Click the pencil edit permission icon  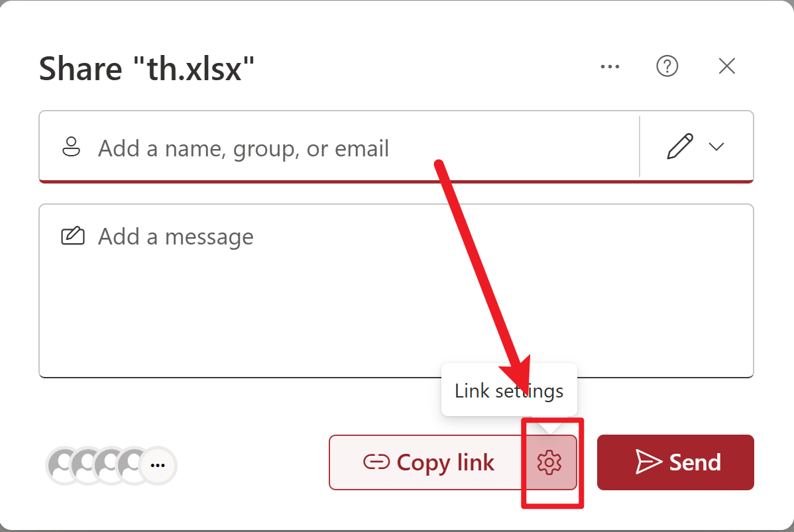pyautogui.click(x=680, y=146)
